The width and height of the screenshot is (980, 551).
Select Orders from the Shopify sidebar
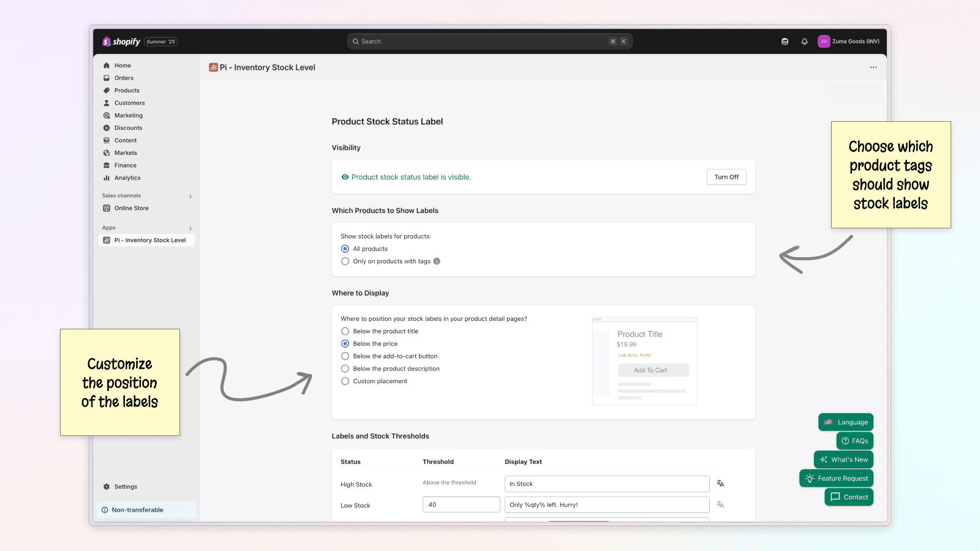pyautogui.click(x=123, y=78)
